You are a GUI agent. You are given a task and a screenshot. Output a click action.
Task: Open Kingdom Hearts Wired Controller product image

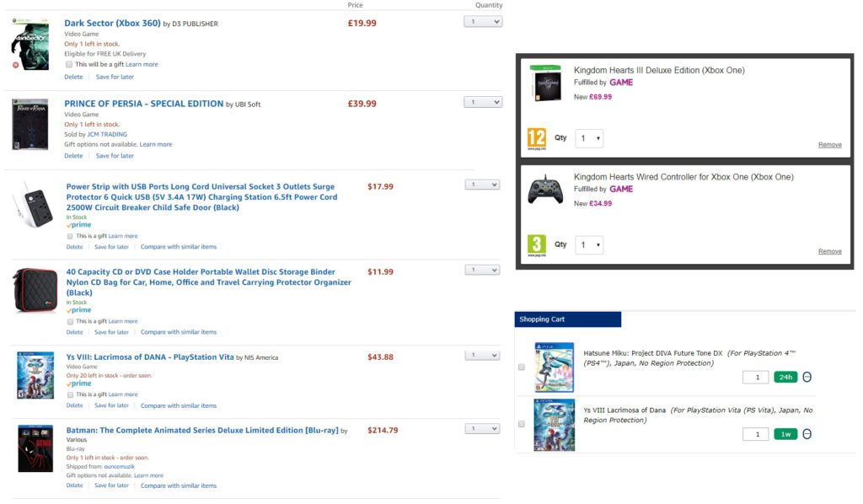(x=545, y=190)
